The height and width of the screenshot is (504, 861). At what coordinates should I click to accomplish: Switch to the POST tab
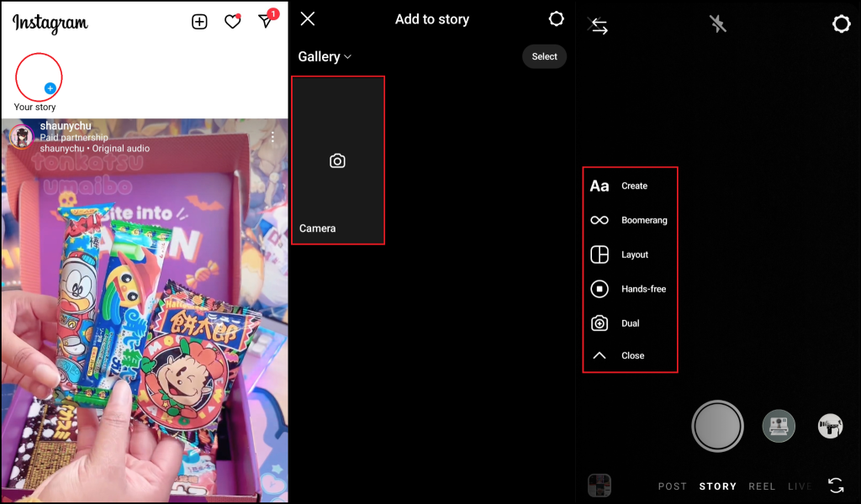pyautogui.click(x=673, y=486)
